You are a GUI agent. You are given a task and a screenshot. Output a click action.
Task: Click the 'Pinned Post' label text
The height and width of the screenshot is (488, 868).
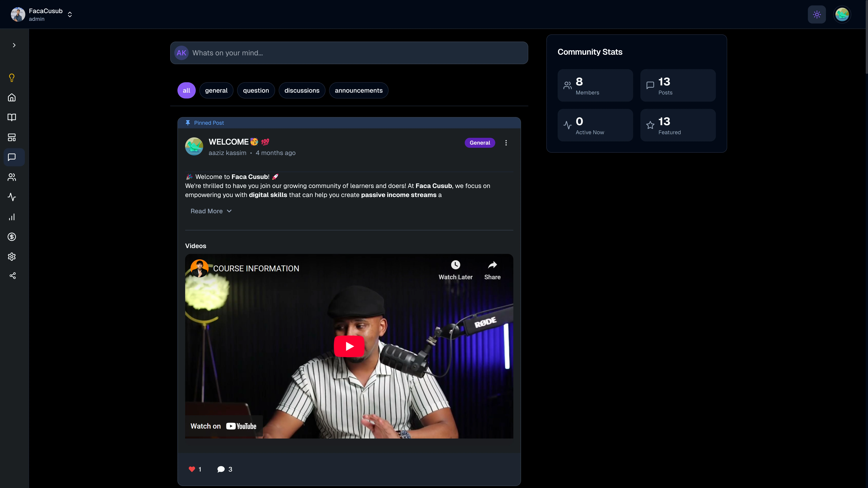[x=209, y=123]
